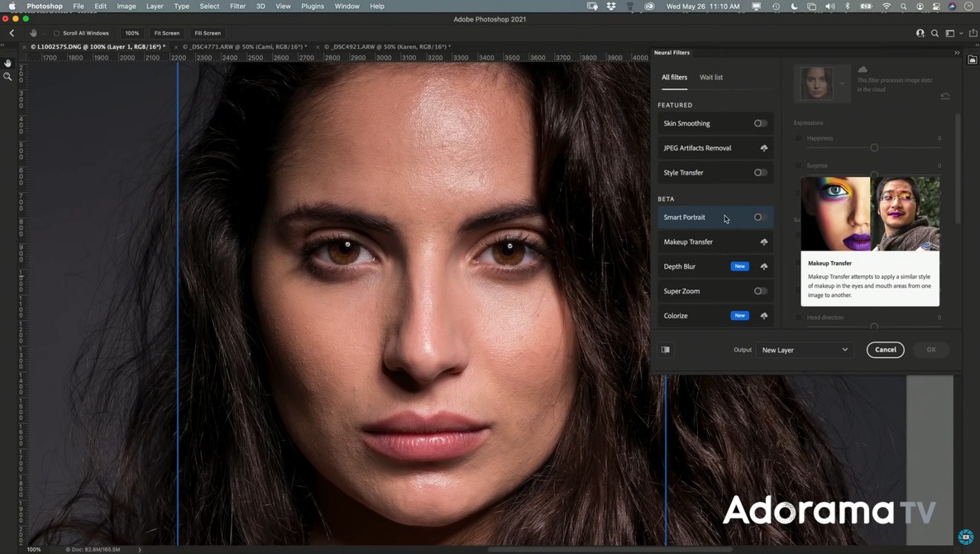Screen dimensions: 980x554
Task: Click the Makeup Transfer cloud download icon
Action: 763,242
